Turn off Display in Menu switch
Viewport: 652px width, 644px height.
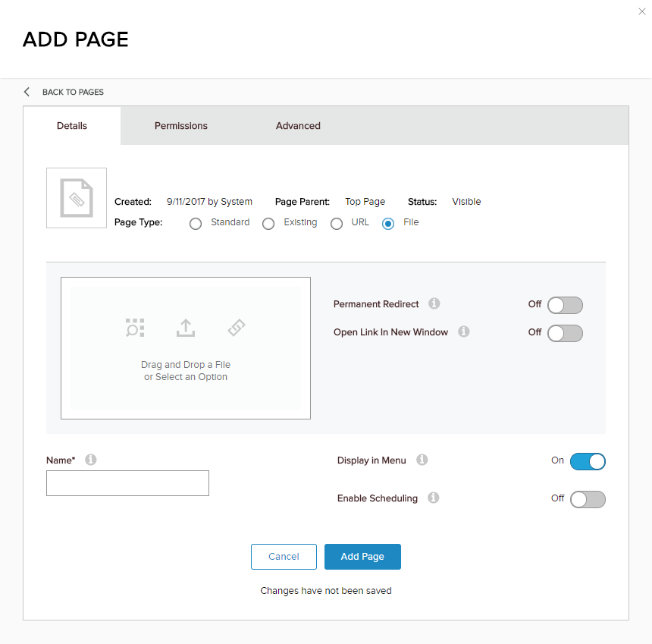[588, 461]
